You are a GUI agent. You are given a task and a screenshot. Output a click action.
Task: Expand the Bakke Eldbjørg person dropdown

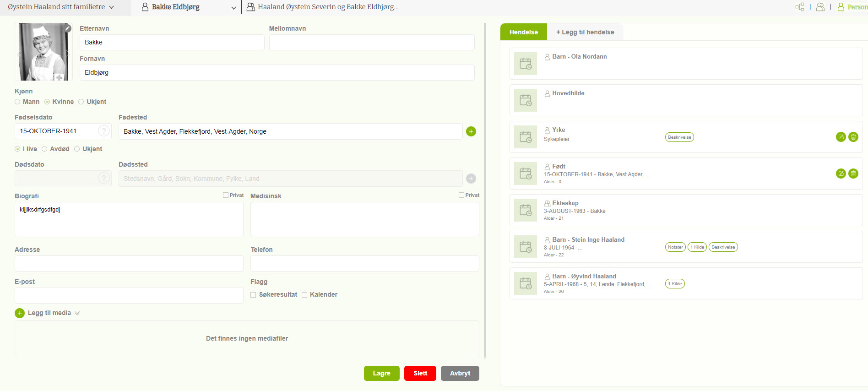coord(233,8)
